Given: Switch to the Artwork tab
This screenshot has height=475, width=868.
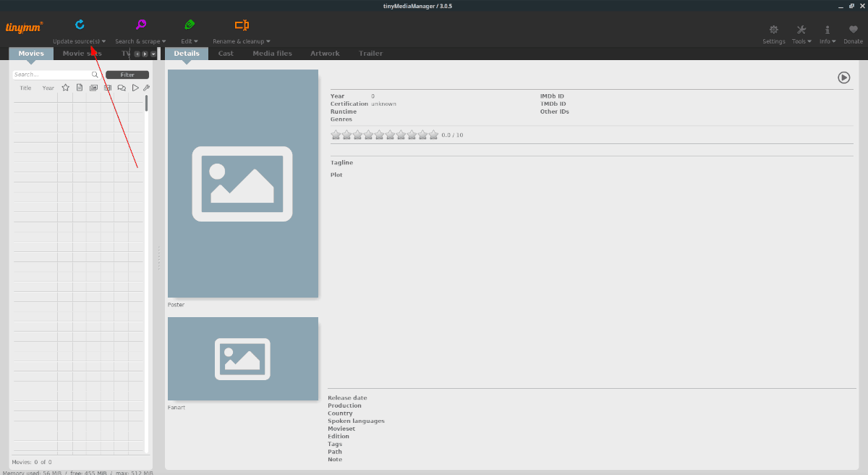Looking at the screenshot, I should coord(325,53).
